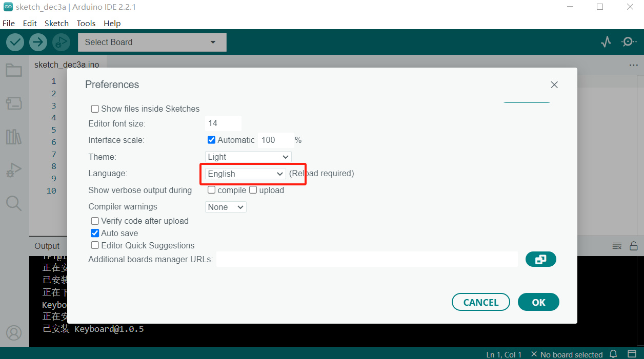
Task: Close the Preferences dialog with X
Action: pyautogui.click(x=554, y=85)
